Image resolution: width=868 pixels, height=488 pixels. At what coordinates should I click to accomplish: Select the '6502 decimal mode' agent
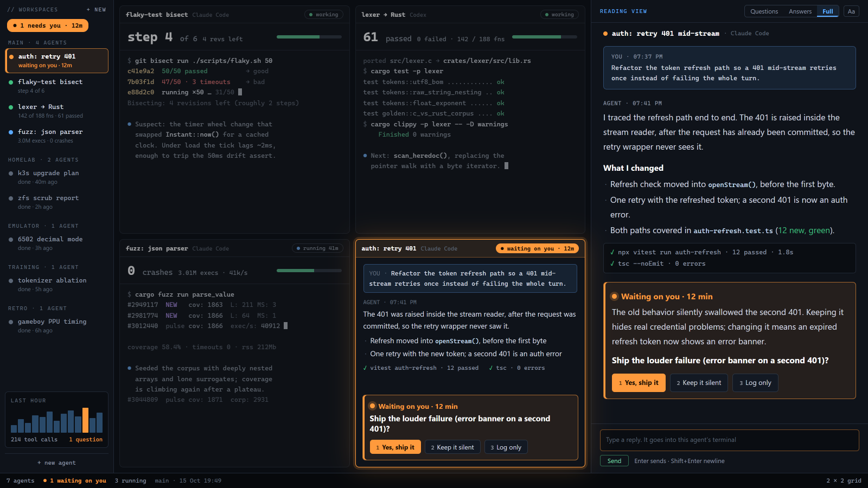pos(57,243)
